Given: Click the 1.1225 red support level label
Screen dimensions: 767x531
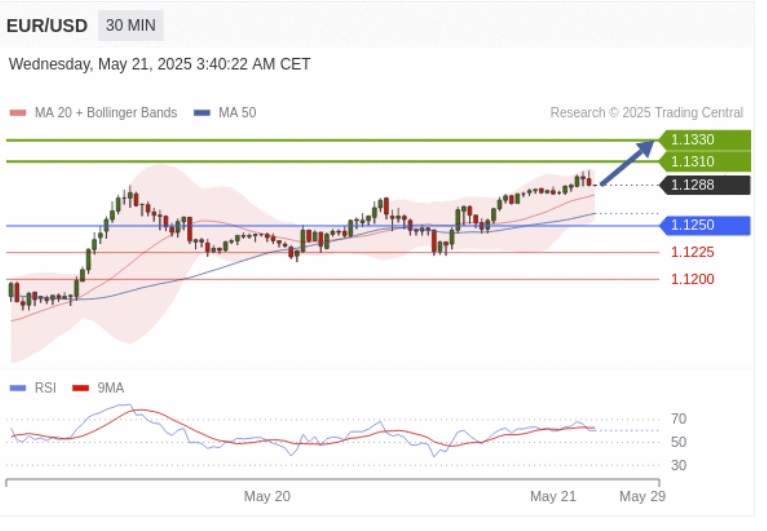Looking at the screenshot, I should pos(692,252).
